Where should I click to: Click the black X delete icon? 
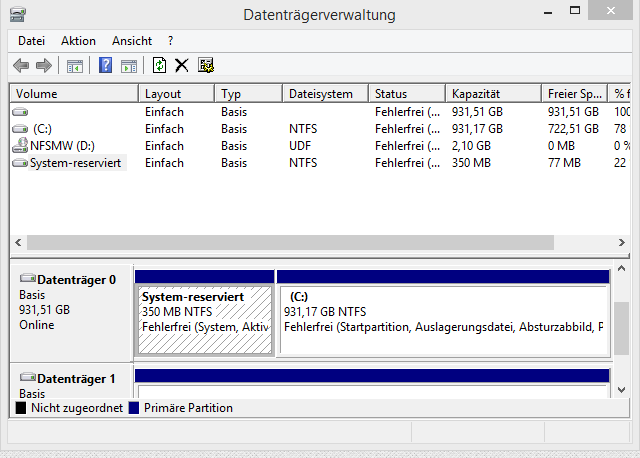(x=182, y=65)
